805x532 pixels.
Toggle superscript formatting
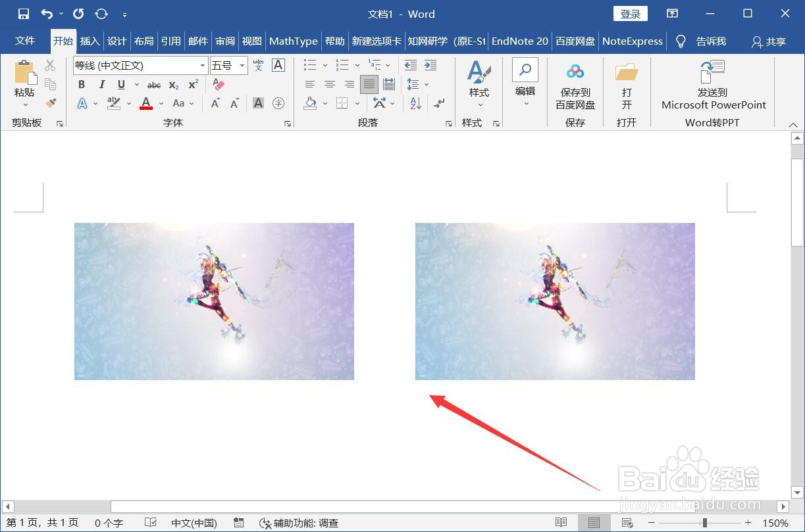click(x=193, y=84)
